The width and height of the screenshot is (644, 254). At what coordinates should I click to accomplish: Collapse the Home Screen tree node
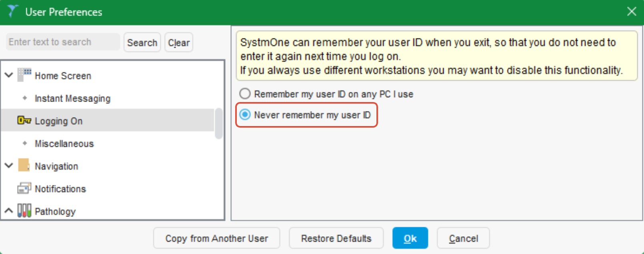9,75
